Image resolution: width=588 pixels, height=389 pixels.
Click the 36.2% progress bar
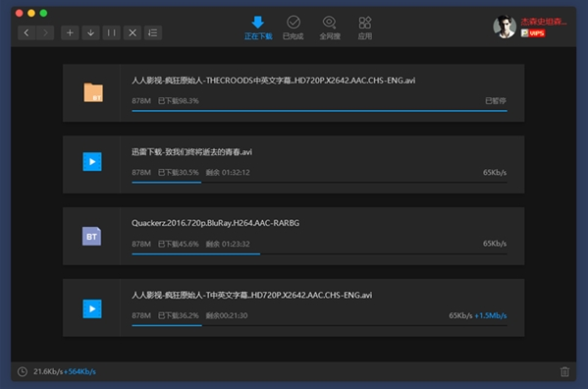319,325
